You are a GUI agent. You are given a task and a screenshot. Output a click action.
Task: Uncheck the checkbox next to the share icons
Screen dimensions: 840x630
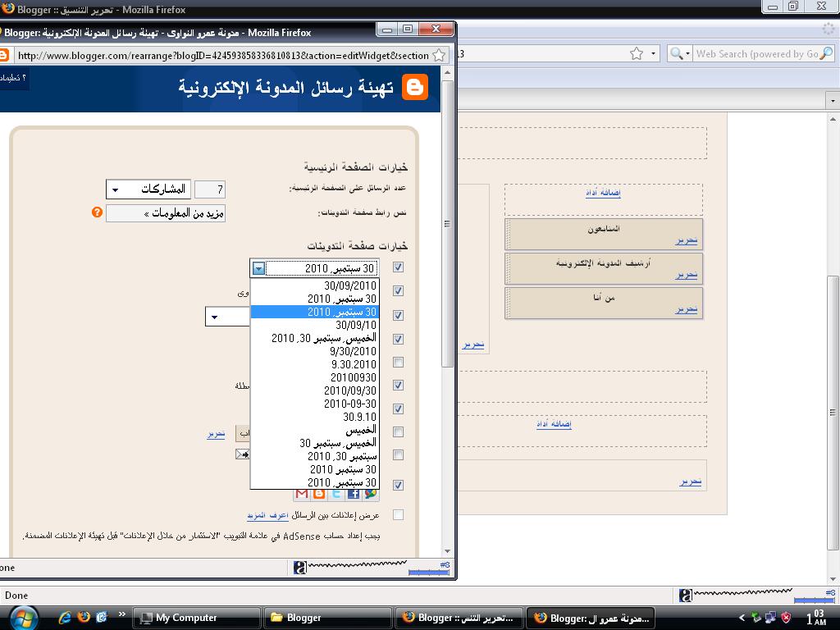(398, 485)
